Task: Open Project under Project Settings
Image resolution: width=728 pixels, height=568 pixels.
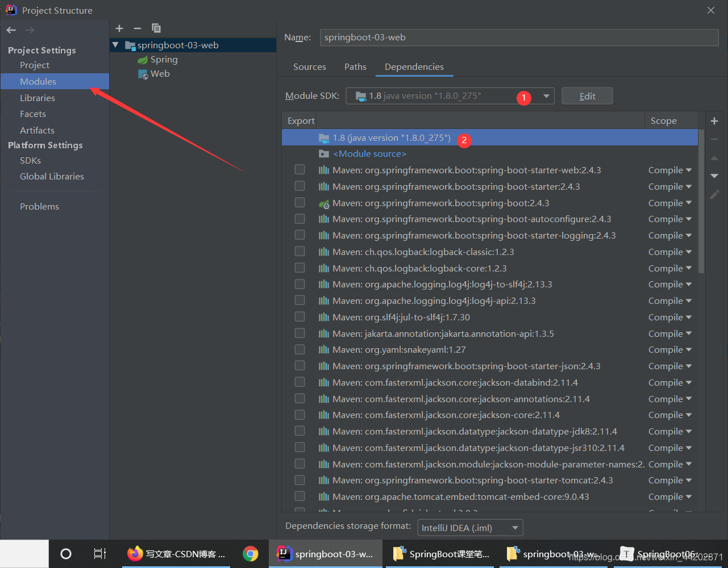Action: [35, 65]
